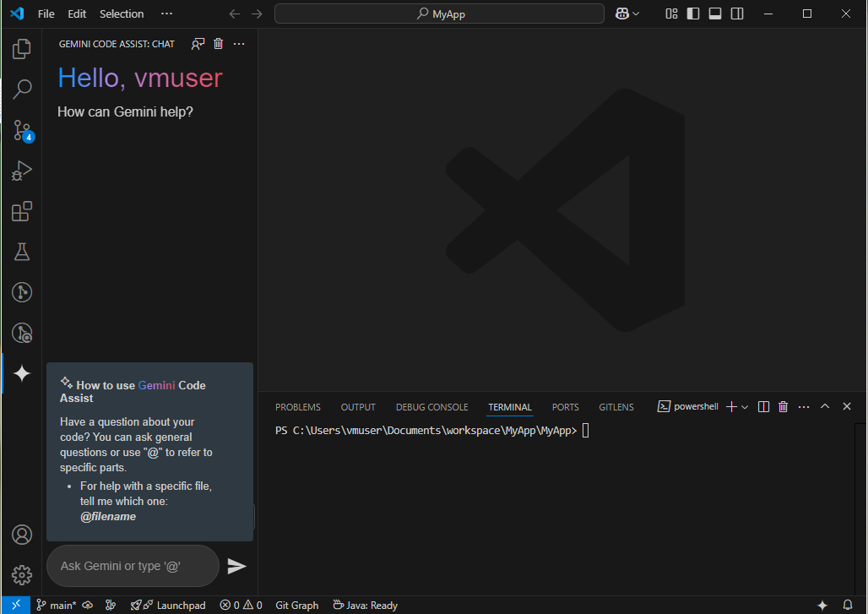Open Source Control view with badge 4
The height and width of the screenshot is (614, 868).
point(22,131)
